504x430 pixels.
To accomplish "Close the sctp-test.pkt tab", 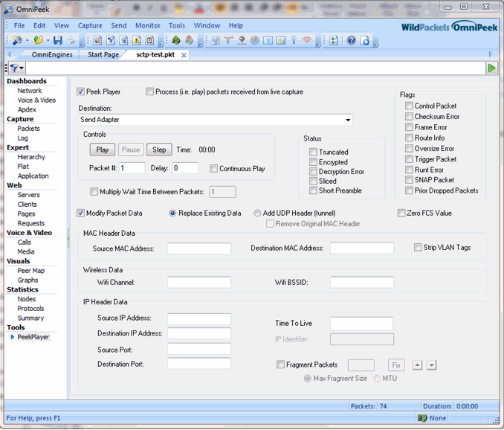I will click(x=184, y=55).
